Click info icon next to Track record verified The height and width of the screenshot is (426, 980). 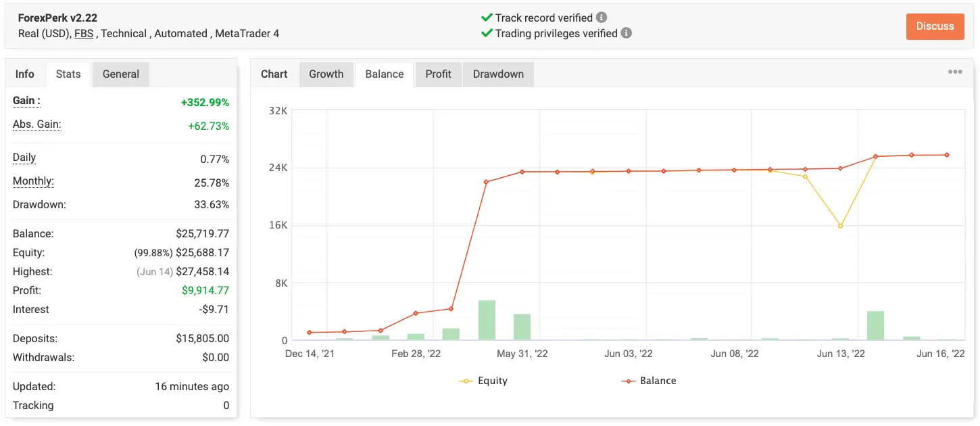[602, 18]
